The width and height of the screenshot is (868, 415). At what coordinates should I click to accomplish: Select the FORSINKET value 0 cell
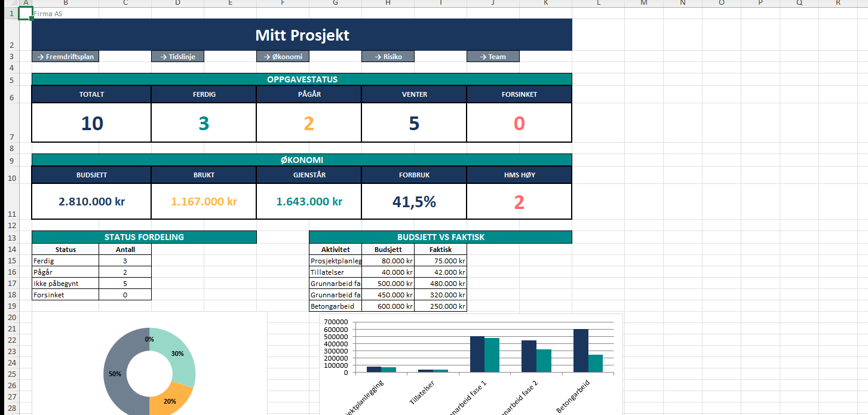point(519,123)
